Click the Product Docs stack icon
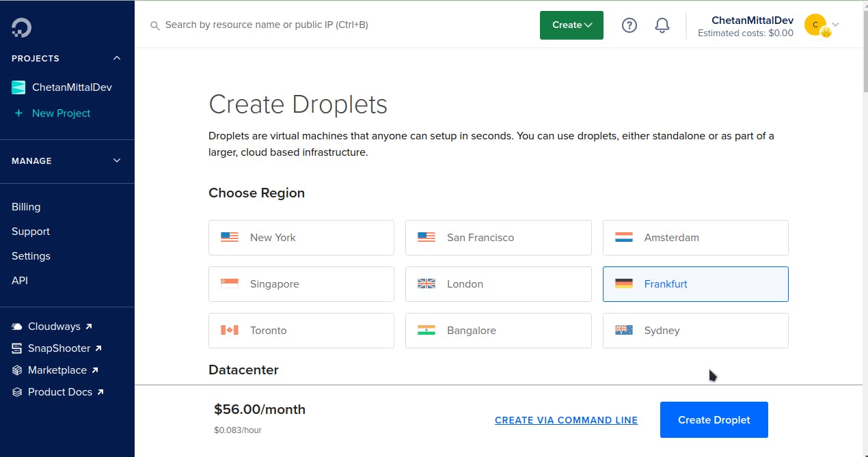 [x=17, y=393]
